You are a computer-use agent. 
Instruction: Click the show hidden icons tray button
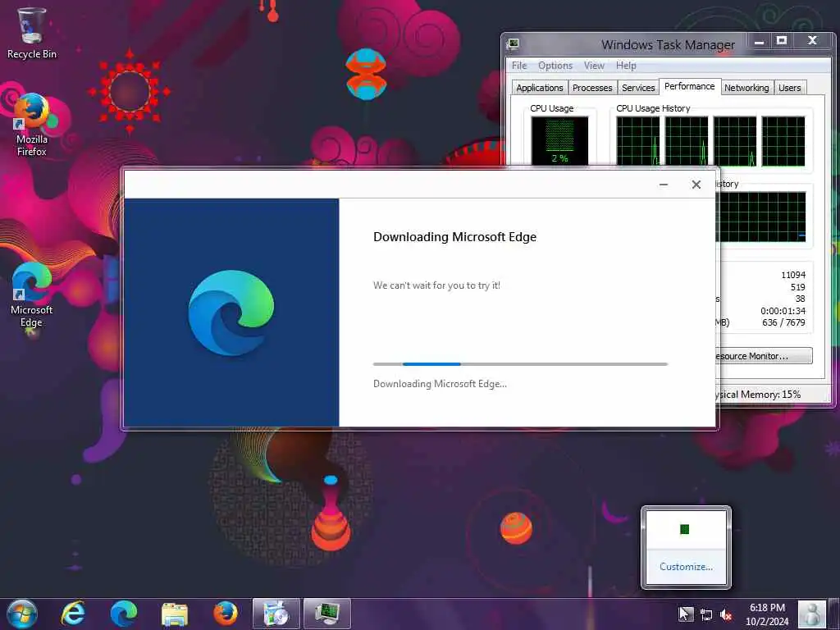(x=685, y=614)
